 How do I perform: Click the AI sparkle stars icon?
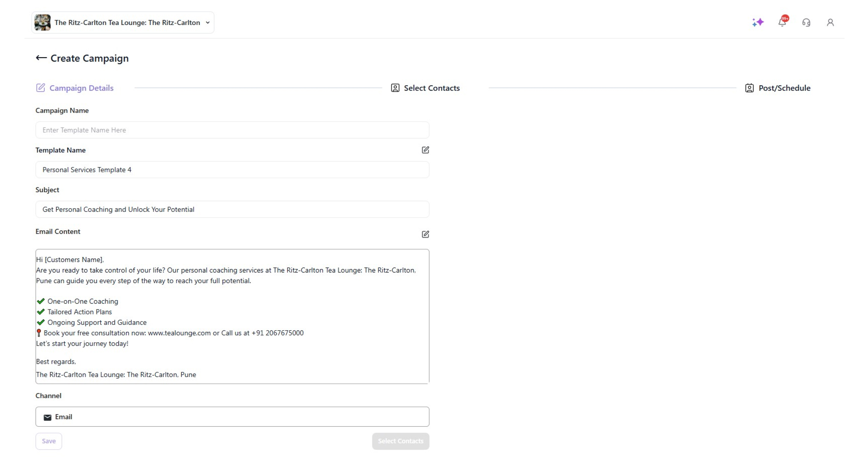tap(758, 22)
